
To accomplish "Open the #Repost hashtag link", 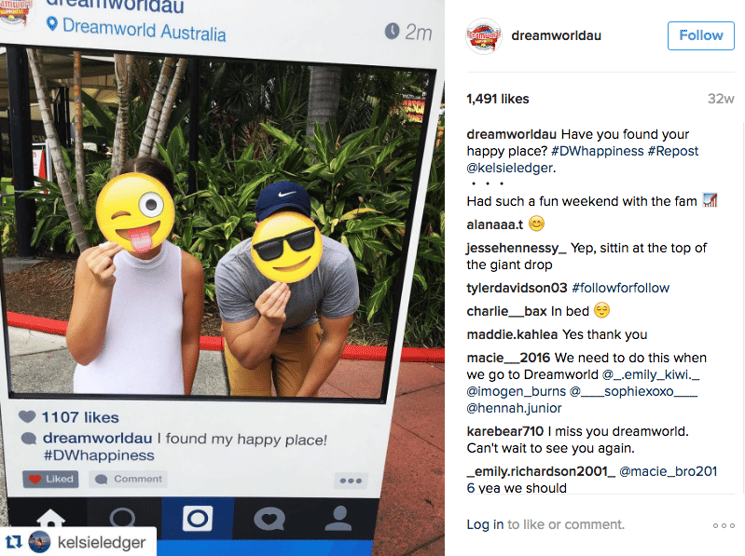I will click(x=673, y=151).
